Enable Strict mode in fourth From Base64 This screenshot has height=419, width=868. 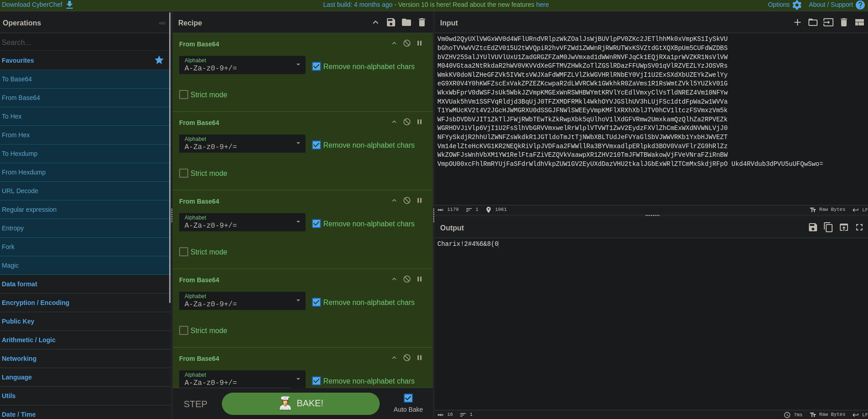tap(184, 330)
